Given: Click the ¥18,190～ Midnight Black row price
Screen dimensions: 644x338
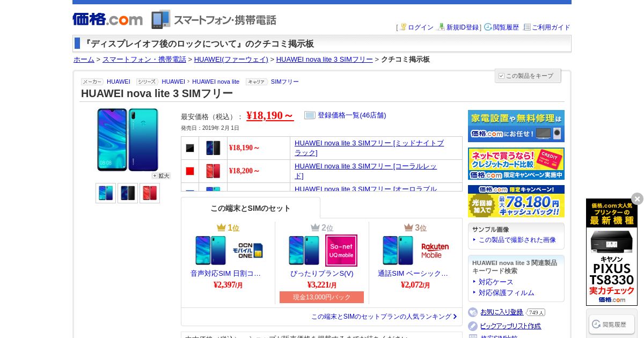Looking at the screenshot, I should click(x=245, y=148).
